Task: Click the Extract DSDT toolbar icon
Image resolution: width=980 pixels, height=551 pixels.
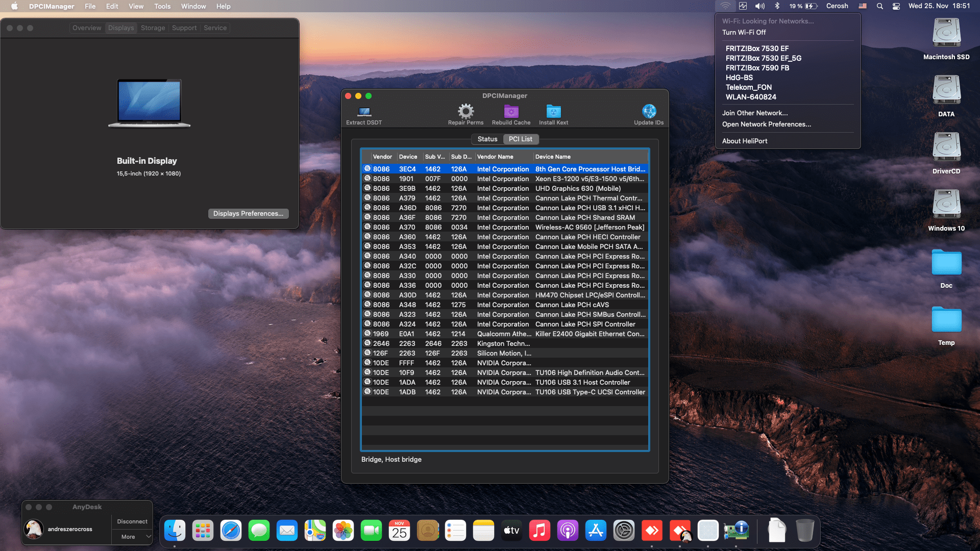Action: point(363,113)
